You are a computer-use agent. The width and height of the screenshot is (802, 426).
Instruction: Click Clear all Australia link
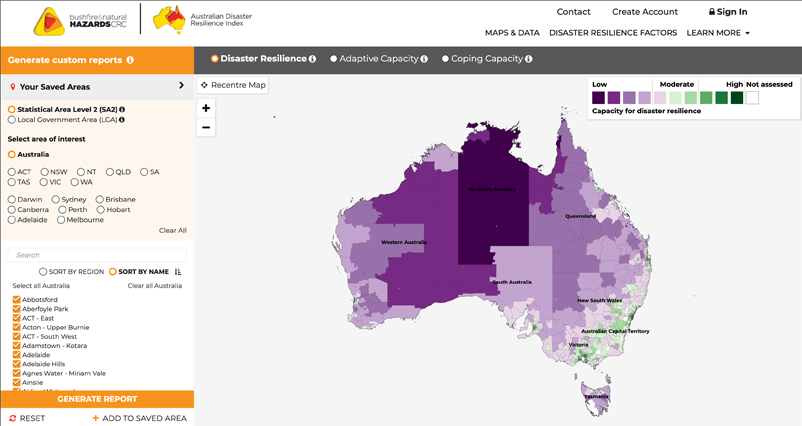tap(154, 286)
